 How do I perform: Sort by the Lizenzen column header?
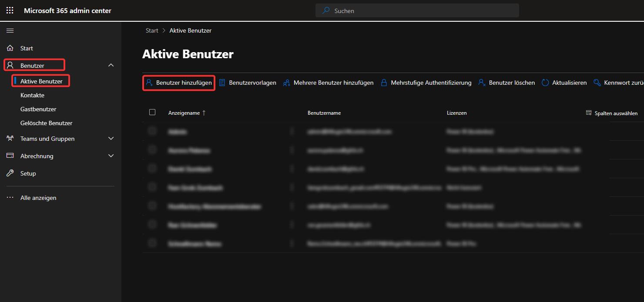coord(456,113)
